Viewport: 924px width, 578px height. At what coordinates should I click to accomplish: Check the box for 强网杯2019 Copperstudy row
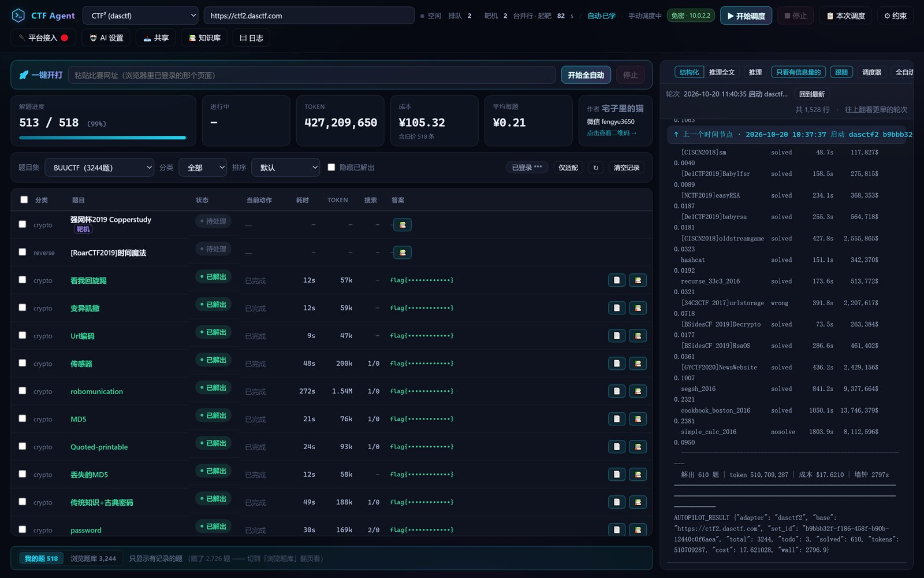(23, 224)
